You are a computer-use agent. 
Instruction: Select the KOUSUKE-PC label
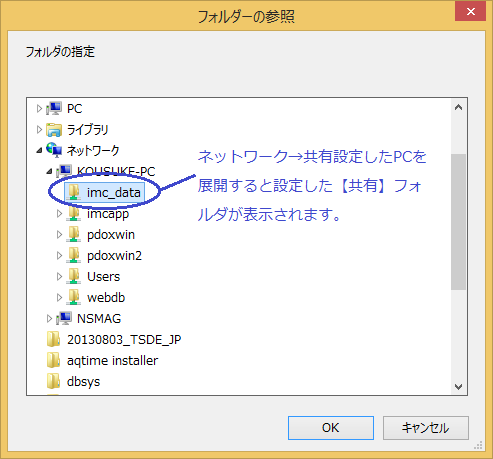point(116,172)
